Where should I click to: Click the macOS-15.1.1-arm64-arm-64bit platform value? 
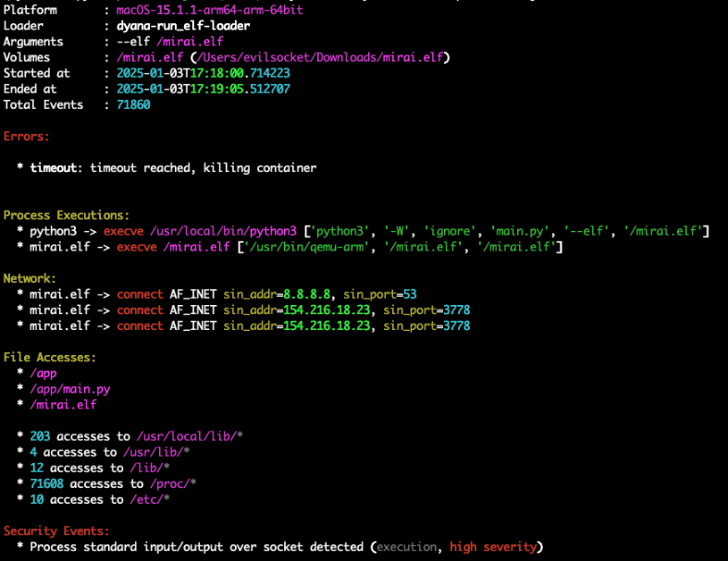click(209, 10)
